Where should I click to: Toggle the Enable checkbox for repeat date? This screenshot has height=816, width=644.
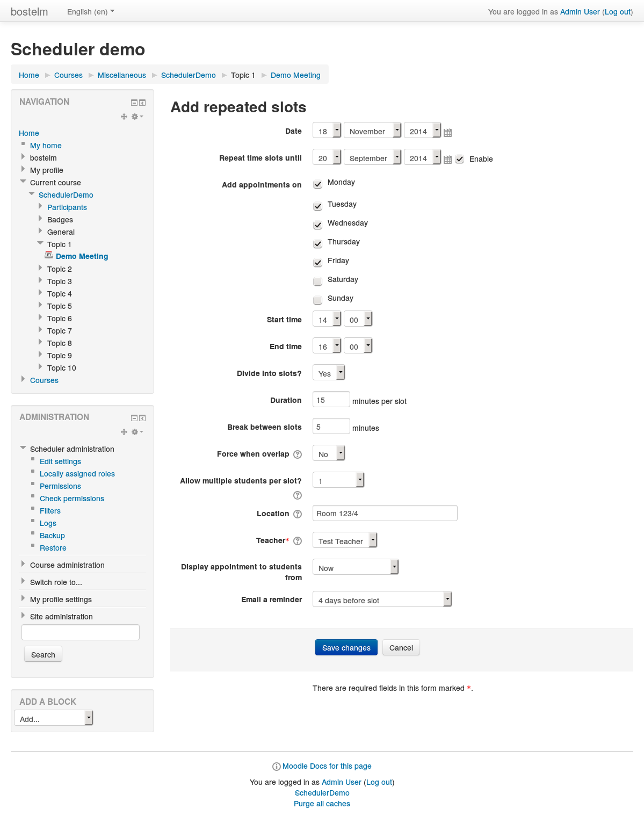[x=460, y=159]
